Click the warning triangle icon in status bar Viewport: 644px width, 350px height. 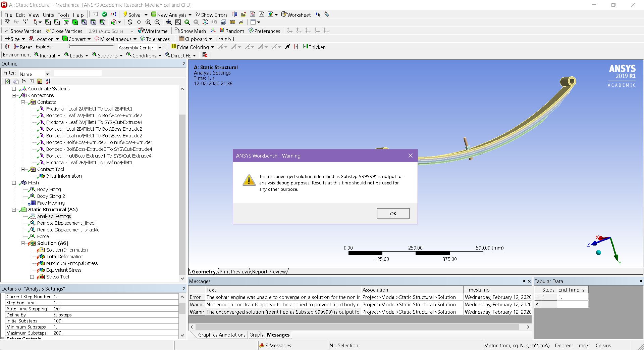tap(262, 345)
